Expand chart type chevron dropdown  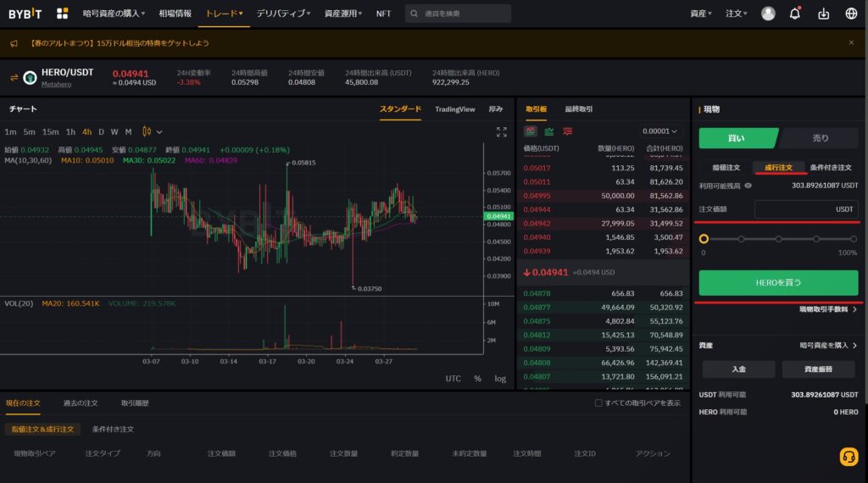tap(159, 132)
